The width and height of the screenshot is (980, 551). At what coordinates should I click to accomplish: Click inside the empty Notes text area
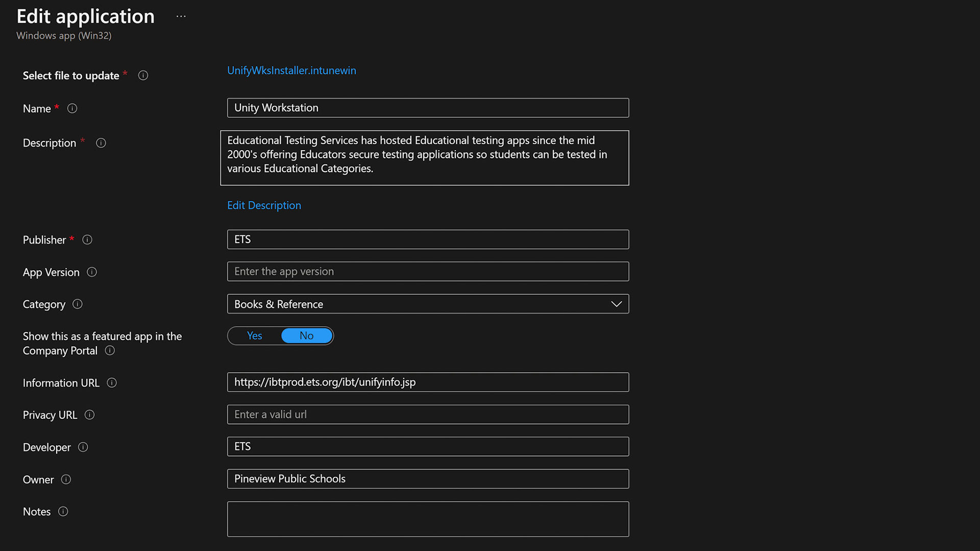tap(428, 519)
